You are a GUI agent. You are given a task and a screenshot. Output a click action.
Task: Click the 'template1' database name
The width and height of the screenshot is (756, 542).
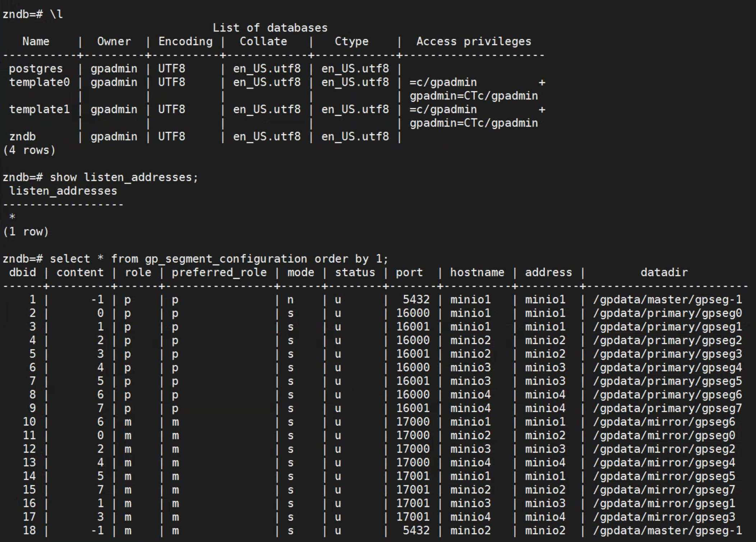tap(39, 109)
